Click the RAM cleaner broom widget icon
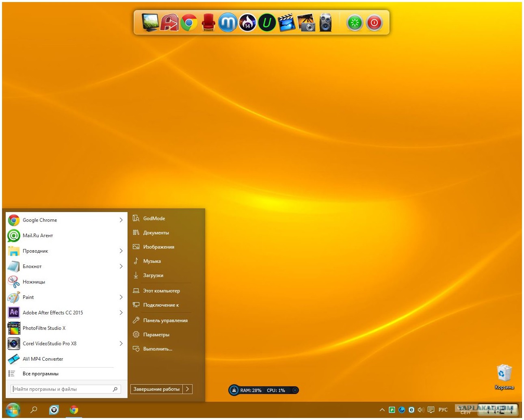This screenshot has height=420, width=524. (x=234, y=390)
